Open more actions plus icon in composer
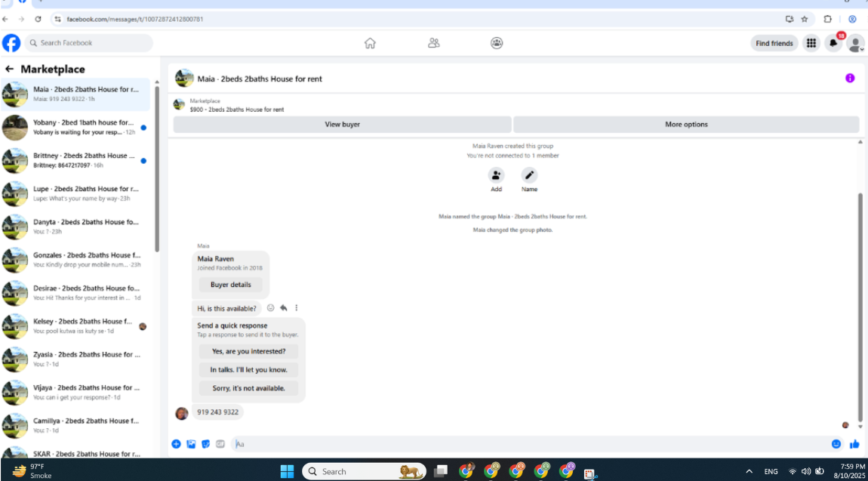The height and width of the screenshot is (481, 868). coord(176,444)
